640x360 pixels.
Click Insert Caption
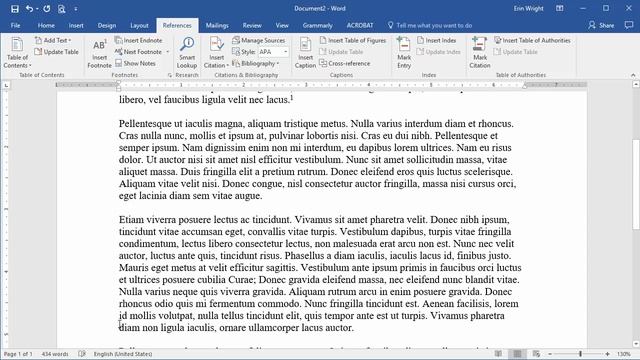point(305,53)
